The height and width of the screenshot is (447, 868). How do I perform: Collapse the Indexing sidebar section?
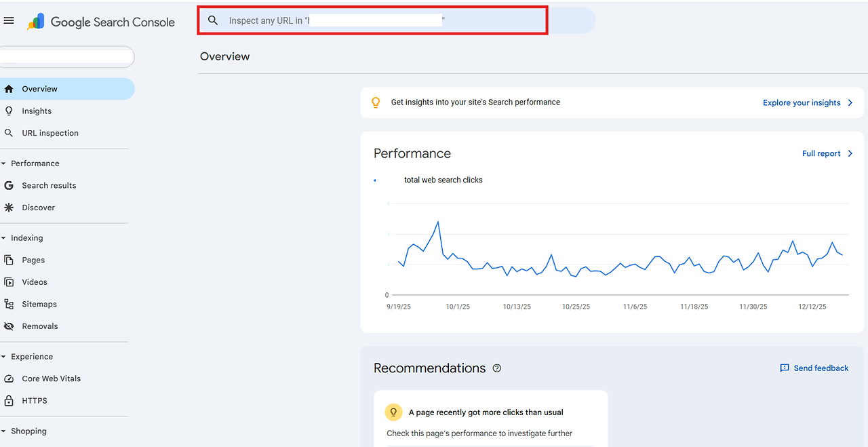[x=4, y=238]
